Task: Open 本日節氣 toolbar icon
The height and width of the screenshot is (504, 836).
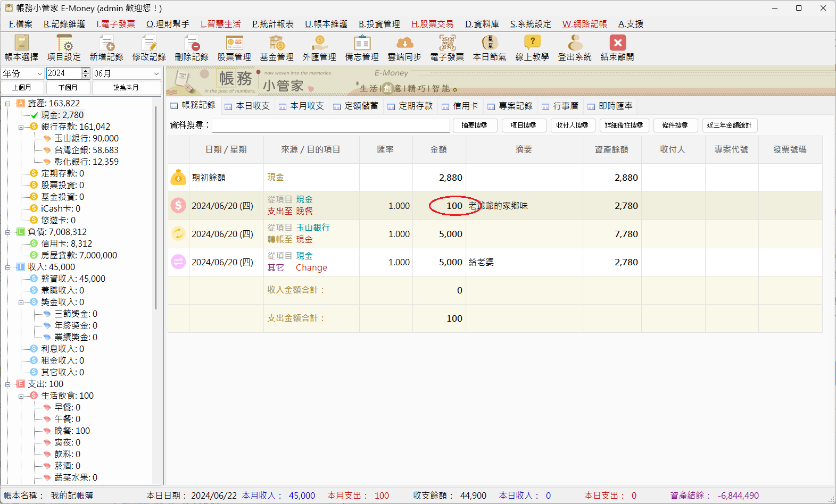Action: click(x=490, y=48)
